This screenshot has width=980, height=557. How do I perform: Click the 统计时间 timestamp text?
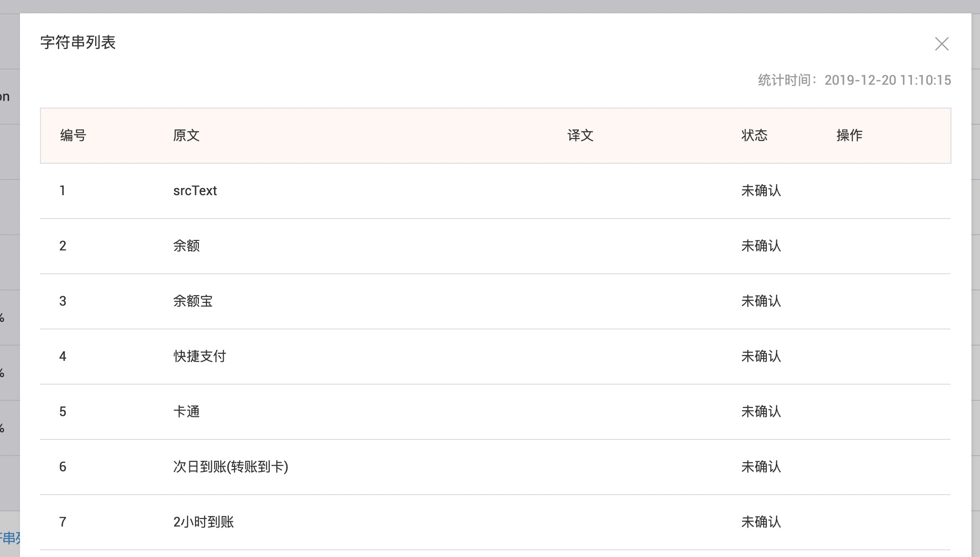tap(854, 80)
